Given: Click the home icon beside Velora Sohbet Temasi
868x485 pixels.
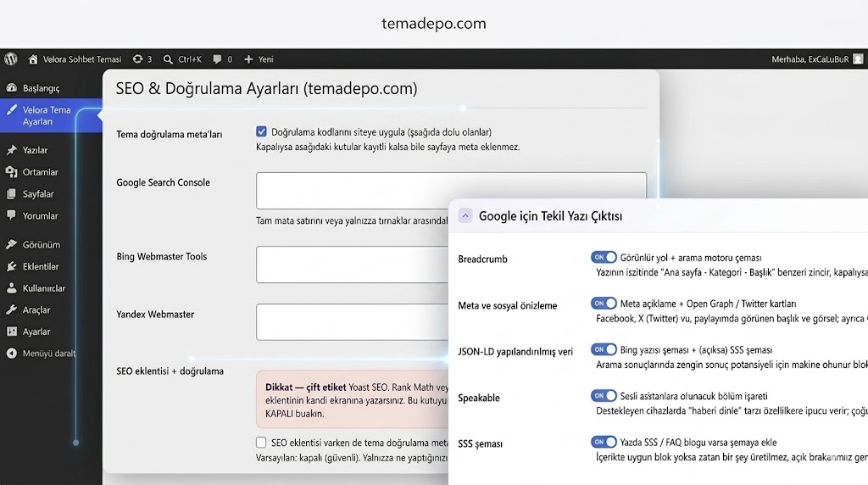Looking at the screenshot, I should 33,59.
